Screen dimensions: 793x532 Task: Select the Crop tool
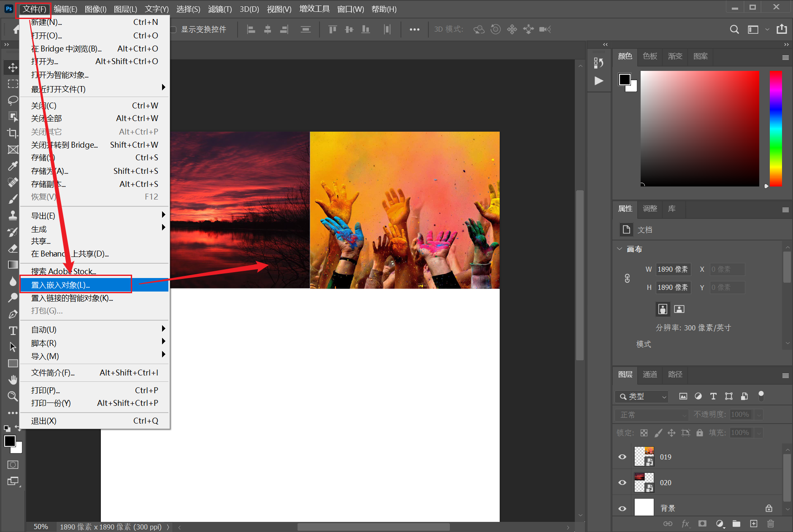coord(13,133)
